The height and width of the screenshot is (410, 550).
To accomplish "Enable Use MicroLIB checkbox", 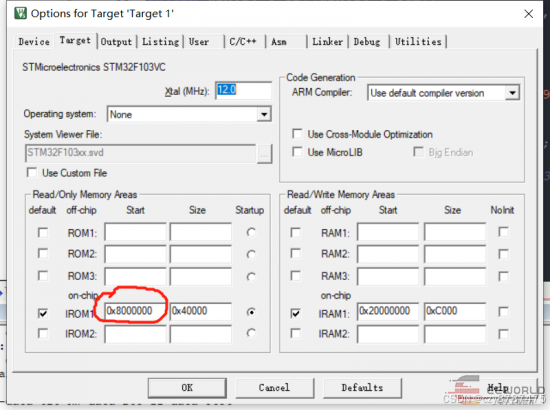I will [x=297, y=152].
